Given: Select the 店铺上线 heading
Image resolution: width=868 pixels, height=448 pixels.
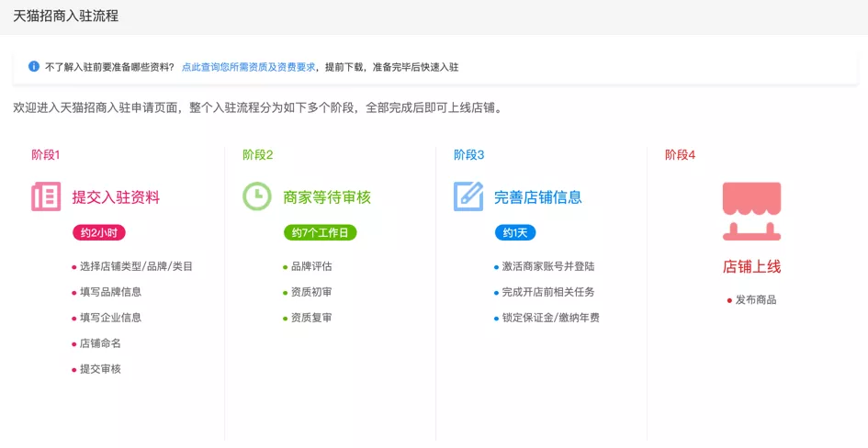Looking at the screenshot, I should pos(751,267).
